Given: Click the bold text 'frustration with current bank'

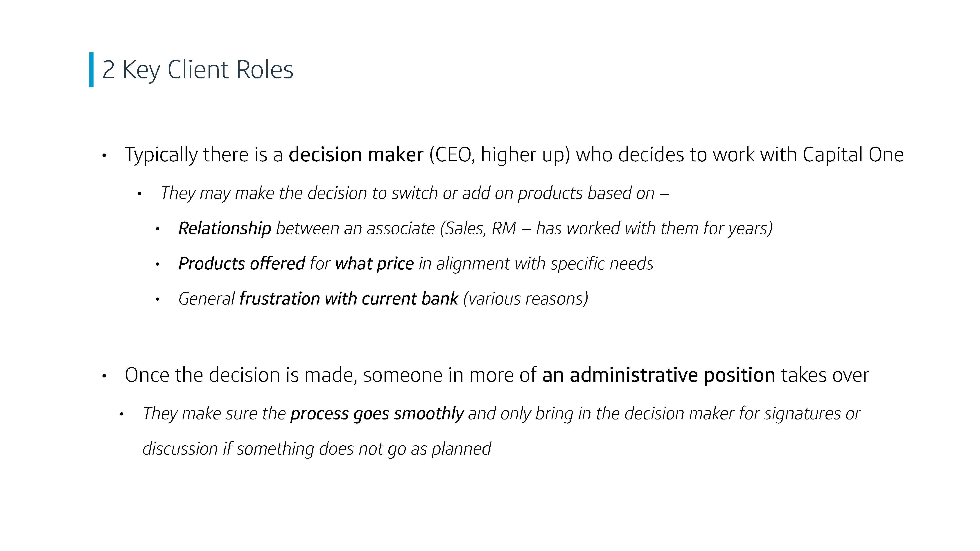Looking at the screenshot, I should [349, 299].
